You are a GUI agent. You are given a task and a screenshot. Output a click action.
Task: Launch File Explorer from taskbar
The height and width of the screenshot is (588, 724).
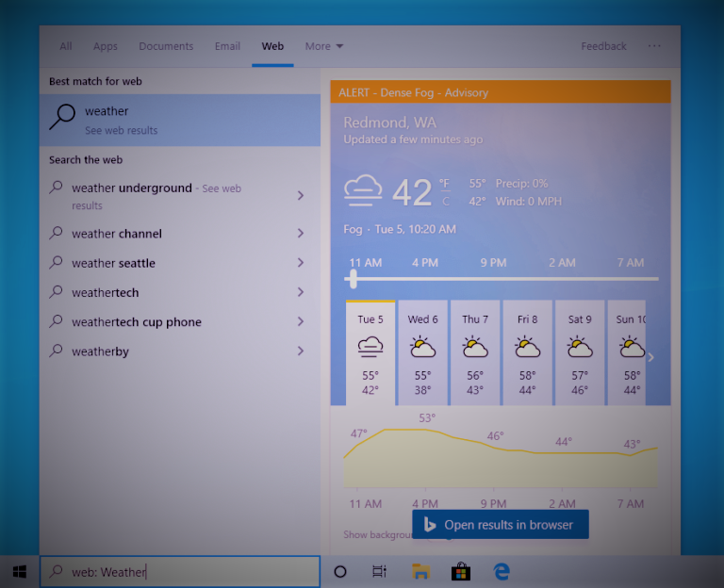coord(420,571)
